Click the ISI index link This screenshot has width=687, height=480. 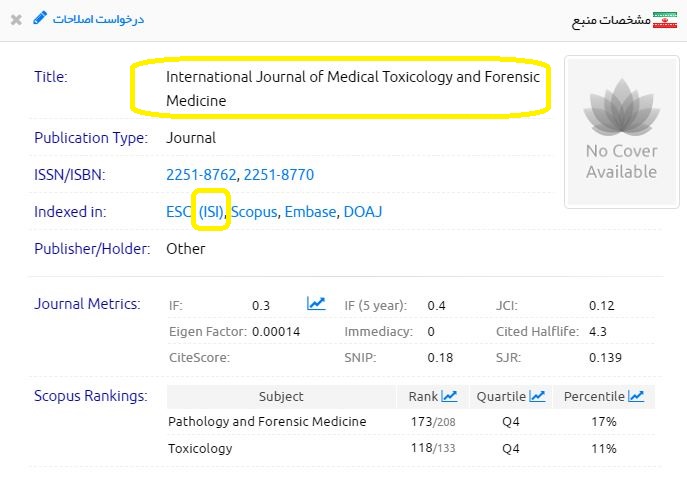coord(212,212)
